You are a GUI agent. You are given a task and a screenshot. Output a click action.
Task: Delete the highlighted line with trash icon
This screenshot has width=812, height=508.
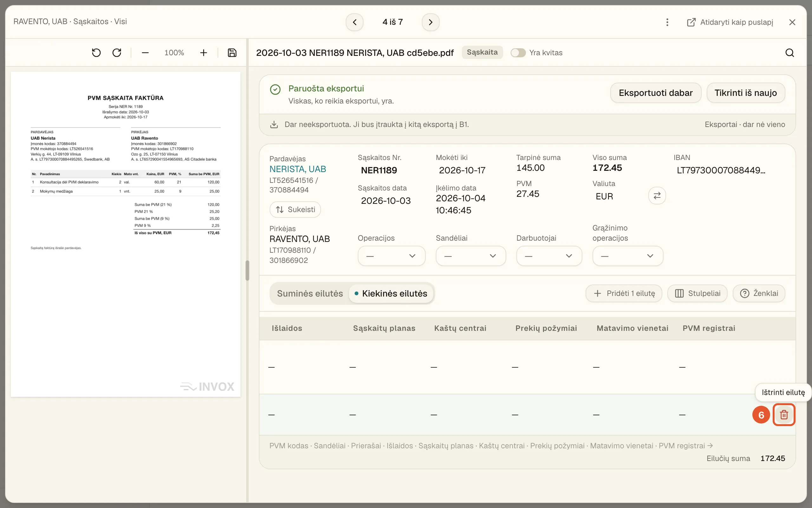[x=784, y=415]
